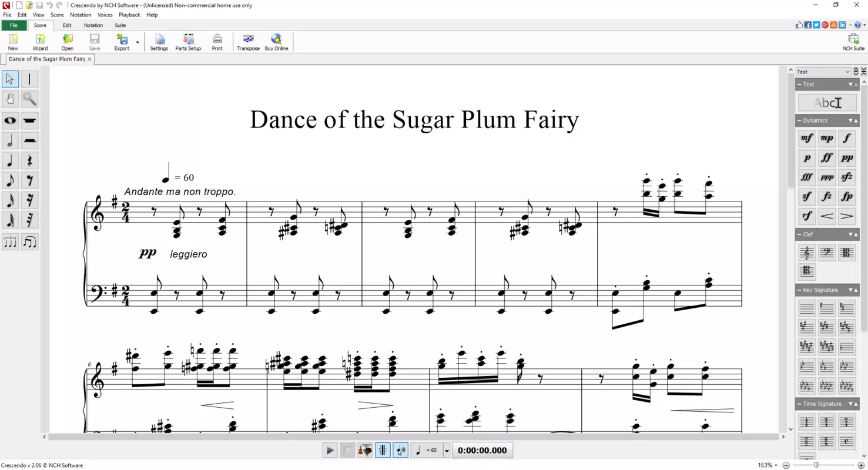Screen dimensions: 868x470
Task: Open Parts Setup dialog
Action: pyautogui.click(x=188, y=42)
